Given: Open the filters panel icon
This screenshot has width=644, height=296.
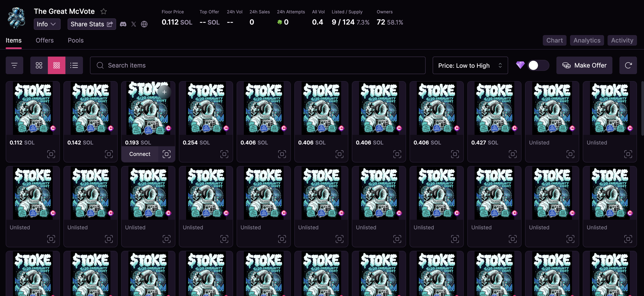Looking at the screenshot, I should [14, 65].
